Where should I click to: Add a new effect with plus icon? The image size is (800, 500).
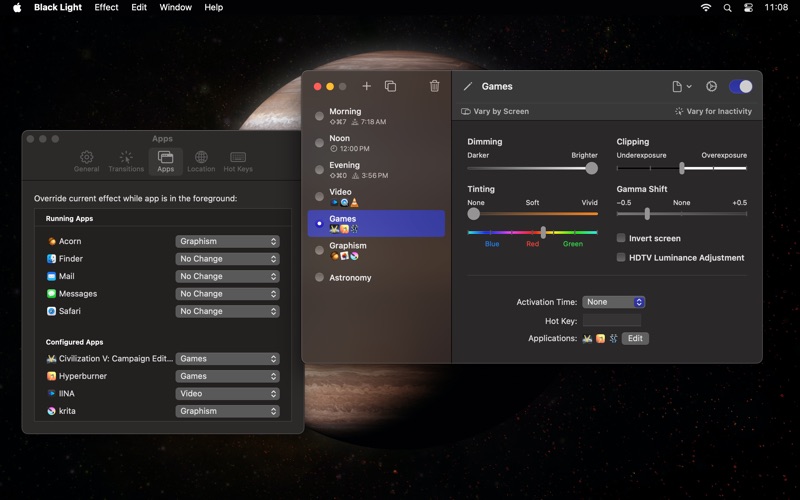pos(366,86)
